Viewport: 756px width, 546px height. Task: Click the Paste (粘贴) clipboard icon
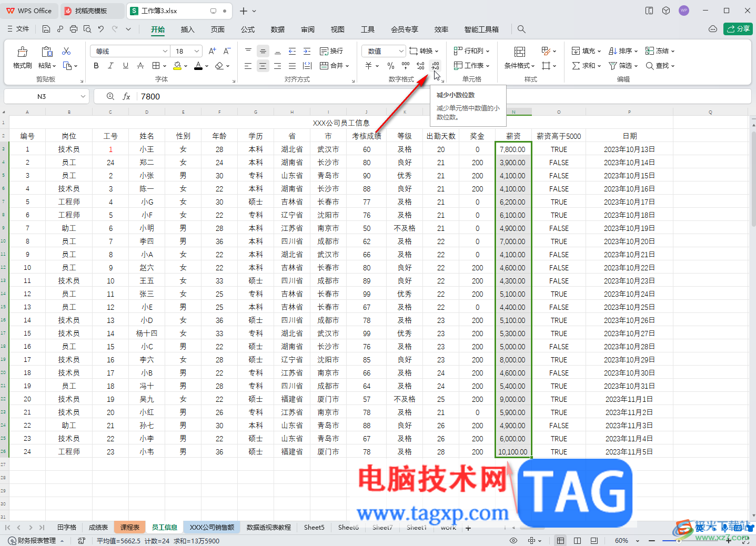tap(47, 52)
